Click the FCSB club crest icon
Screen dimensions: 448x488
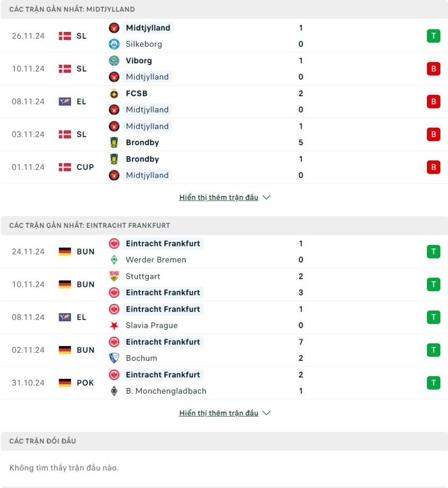(114, 93)
